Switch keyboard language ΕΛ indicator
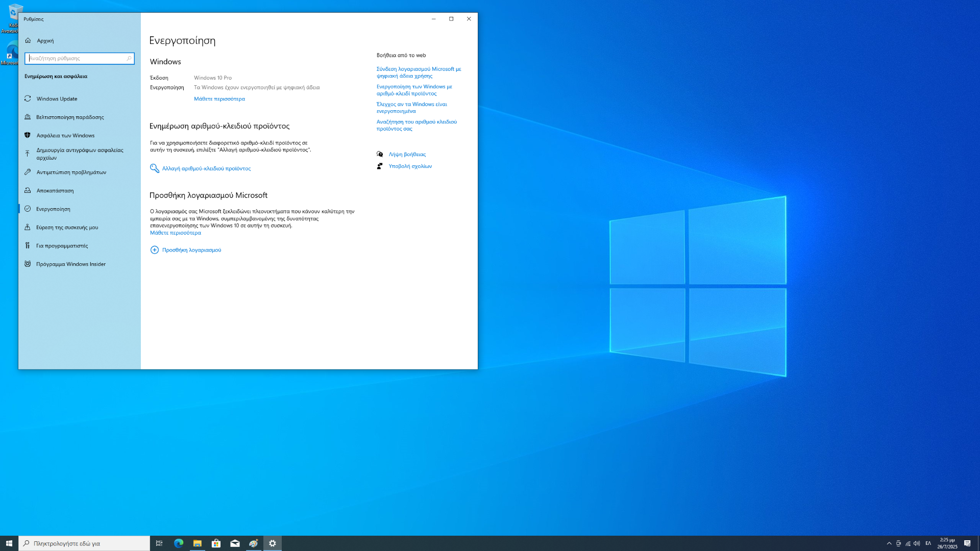Screen dimensions: 980x551 pos(928,543)
